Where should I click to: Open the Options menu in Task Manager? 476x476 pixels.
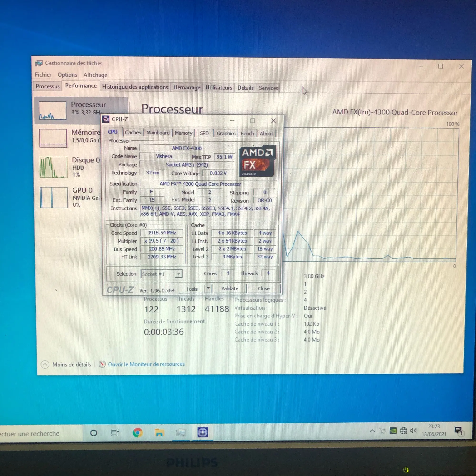coord(67,75)
